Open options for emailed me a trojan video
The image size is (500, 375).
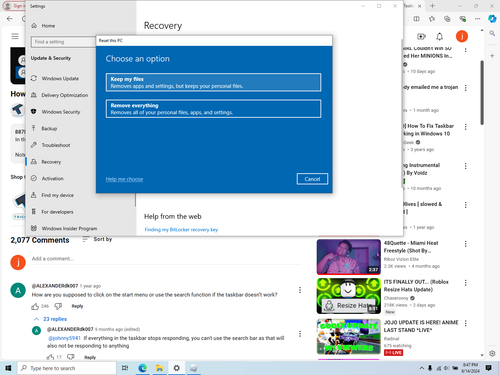tap(466, 88)
